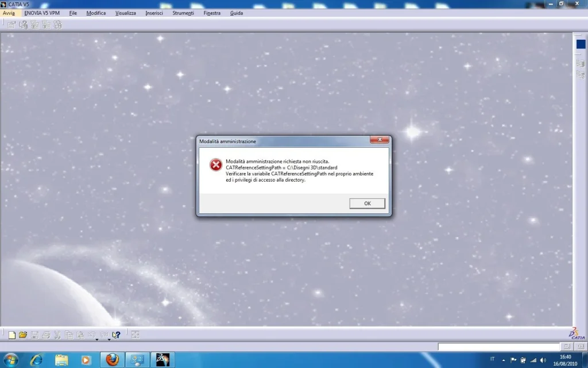The height and width of the screenshot is (368, 588).
Task: Open the Guida menu
Action: pyautogui.click(x=236, y=13)
